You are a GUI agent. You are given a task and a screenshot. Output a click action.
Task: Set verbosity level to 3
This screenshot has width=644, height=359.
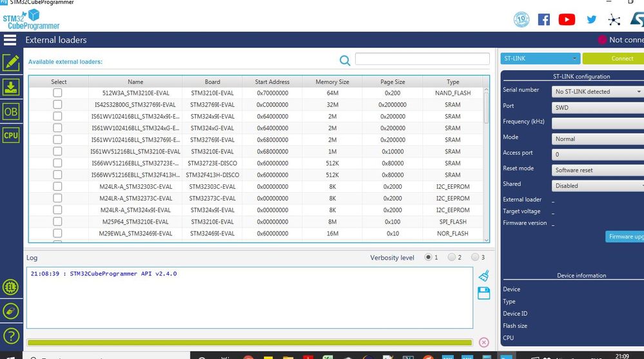tap(475, 257)
